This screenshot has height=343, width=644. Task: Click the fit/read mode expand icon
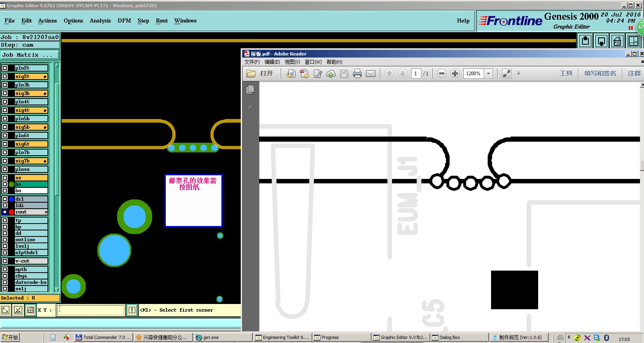click(x=506, y=74)
